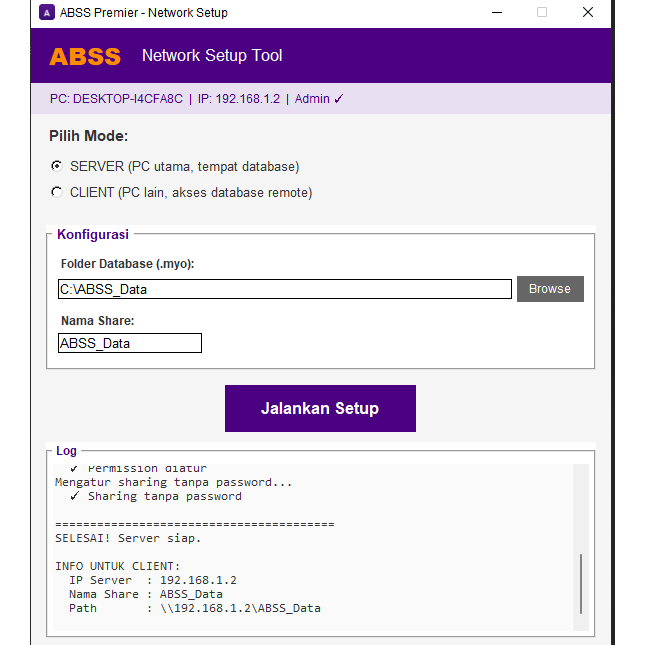Click the PC: DESKTOP-I4CFA8C text
The image size is (645, 645).
[x=116, y=99]
